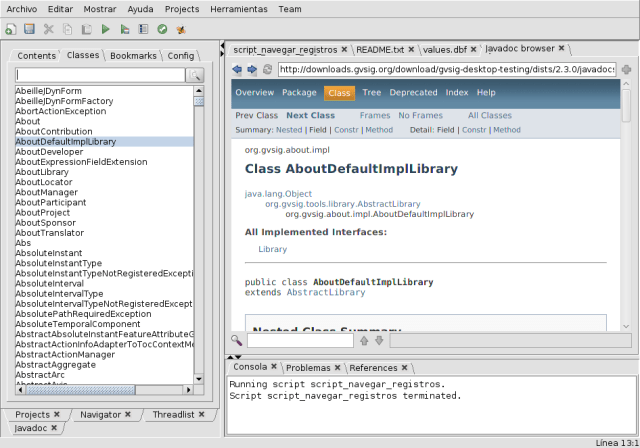The width and height of the screenshot is (640, 448).
Task: Click the bug-shaped debug icon in toolbar
Action: [180, 28]
